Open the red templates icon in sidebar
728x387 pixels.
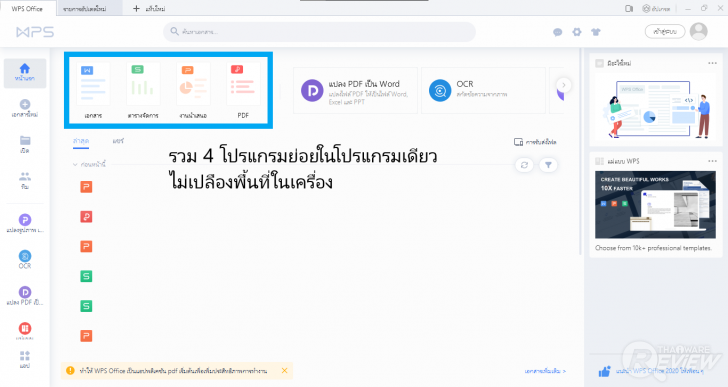(25, 331)
